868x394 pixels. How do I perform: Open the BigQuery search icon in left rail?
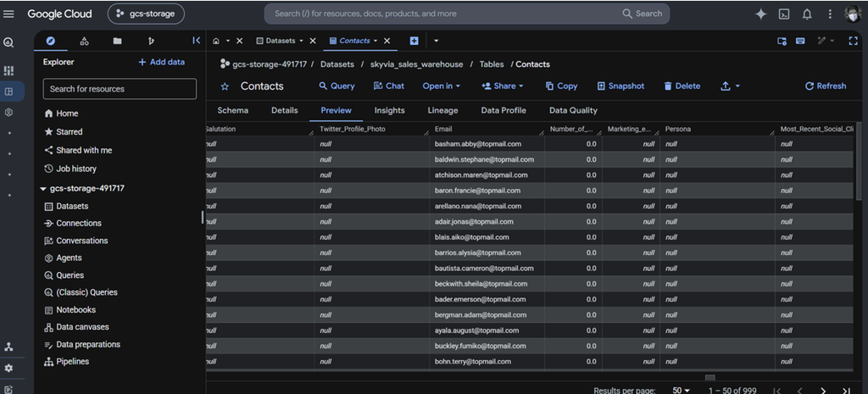tap(8, 42)
